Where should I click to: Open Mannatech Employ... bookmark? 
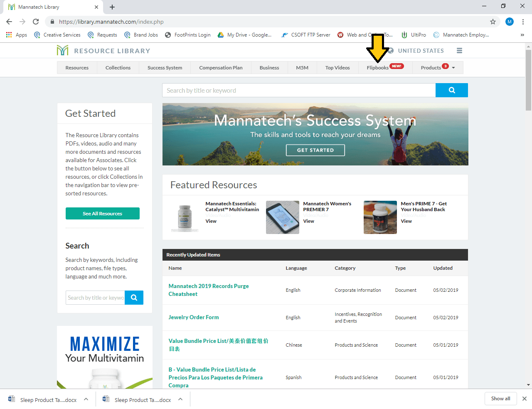click(461, 35)
